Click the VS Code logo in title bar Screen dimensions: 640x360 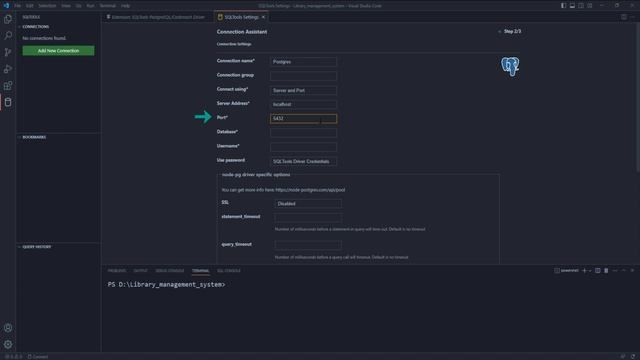click(x=6, y=6)
